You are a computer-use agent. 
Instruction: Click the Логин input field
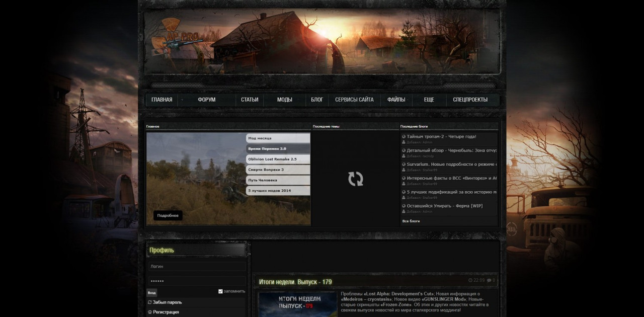pyautogui.click(x=197, y=266)
